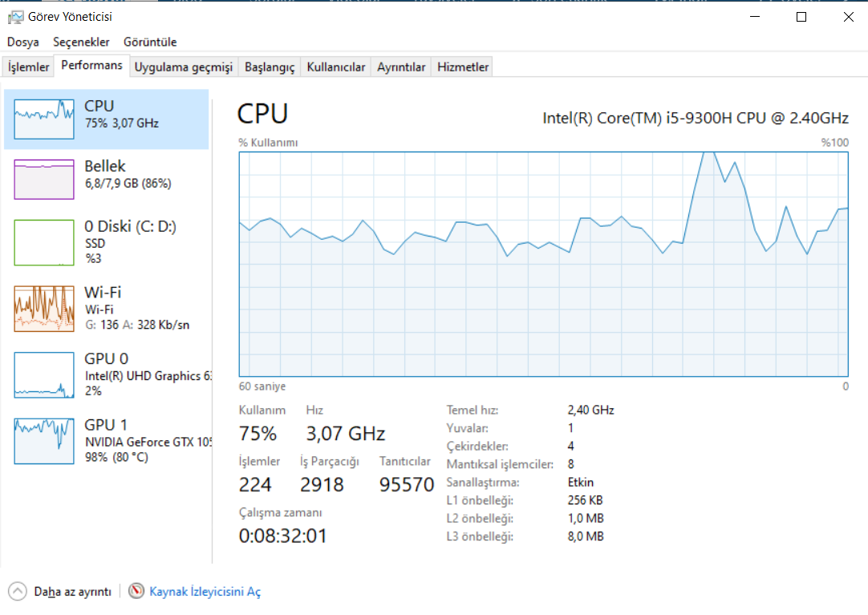Click the Kaynak İzleyicisini Aç link
This screenshot has width=868, height=615.
(x=205, y=592)
